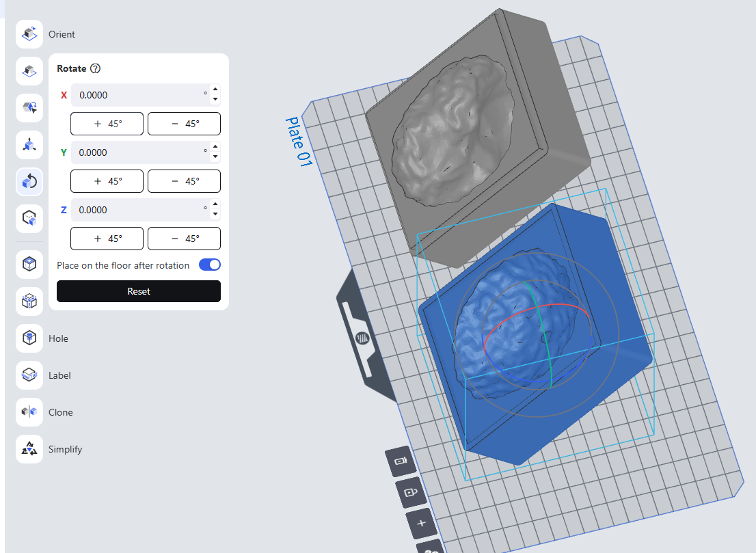Rotate X by minus 45 degrees
The image size is (756, 553).
184,124
